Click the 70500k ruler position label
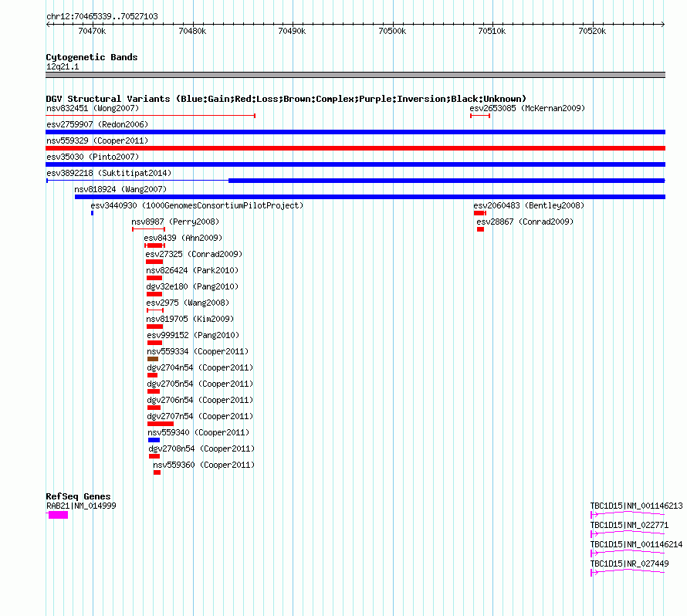Image resolution: width=687 pixels, height=616 pixels. pyautogui.click(x=392, y=31)
